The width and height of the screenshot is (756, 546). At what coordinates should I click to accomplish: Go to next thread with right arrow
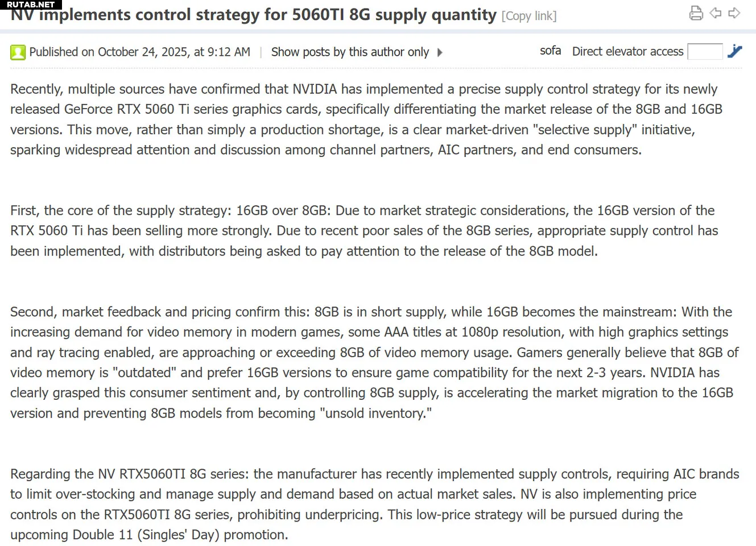tap(734, 13)
